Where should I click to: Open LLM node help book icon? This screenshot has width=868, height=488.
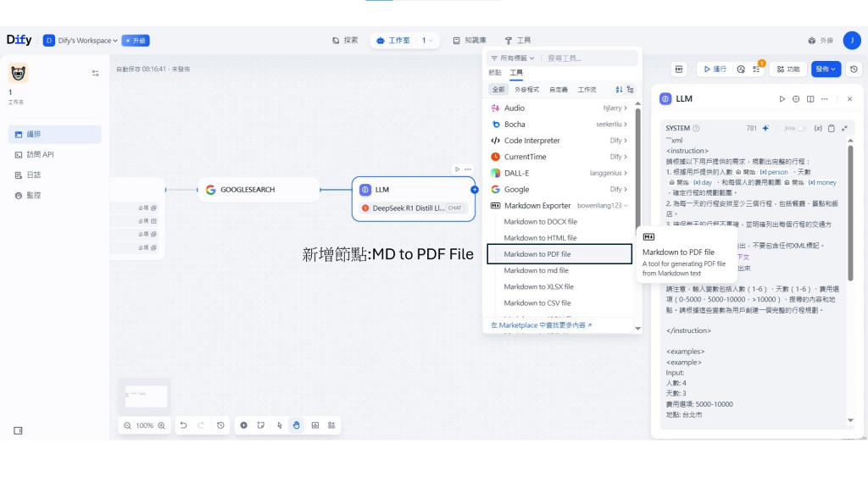pos(810,99)
